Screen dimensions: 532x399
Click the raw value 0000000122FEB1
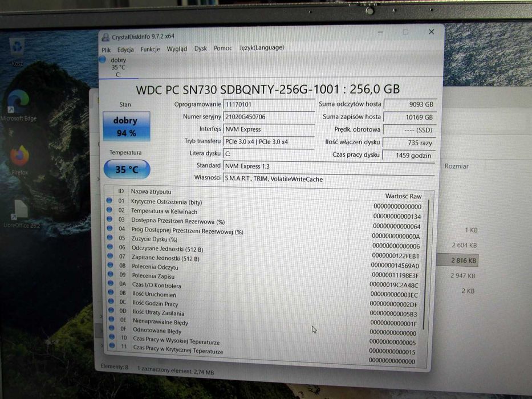[396, 255]
